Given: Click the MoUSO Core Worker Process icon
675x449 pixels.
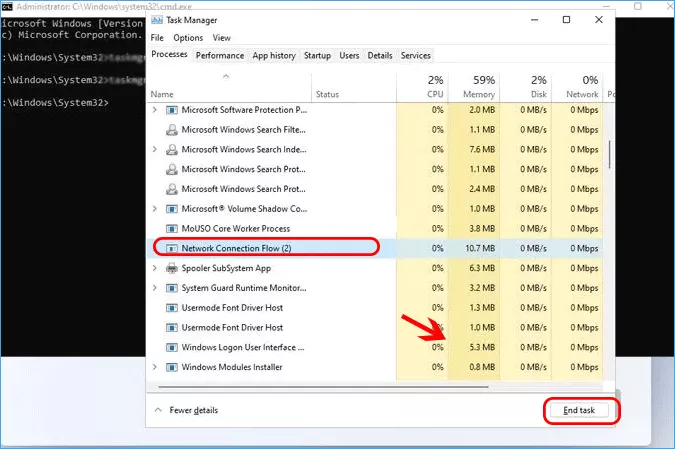Looking at the screenshot, I should pyautogui.click(x=172, y=229).
